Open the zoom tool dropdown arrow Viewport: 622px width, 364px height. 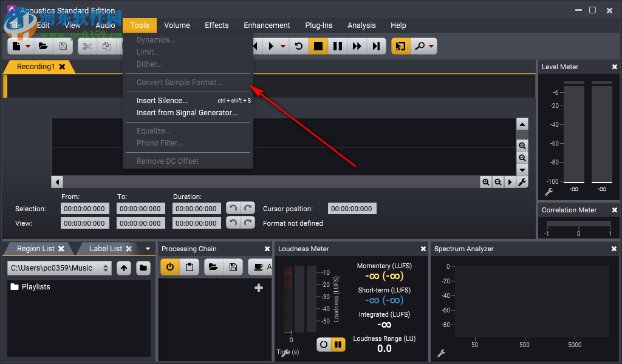point(431,47)
